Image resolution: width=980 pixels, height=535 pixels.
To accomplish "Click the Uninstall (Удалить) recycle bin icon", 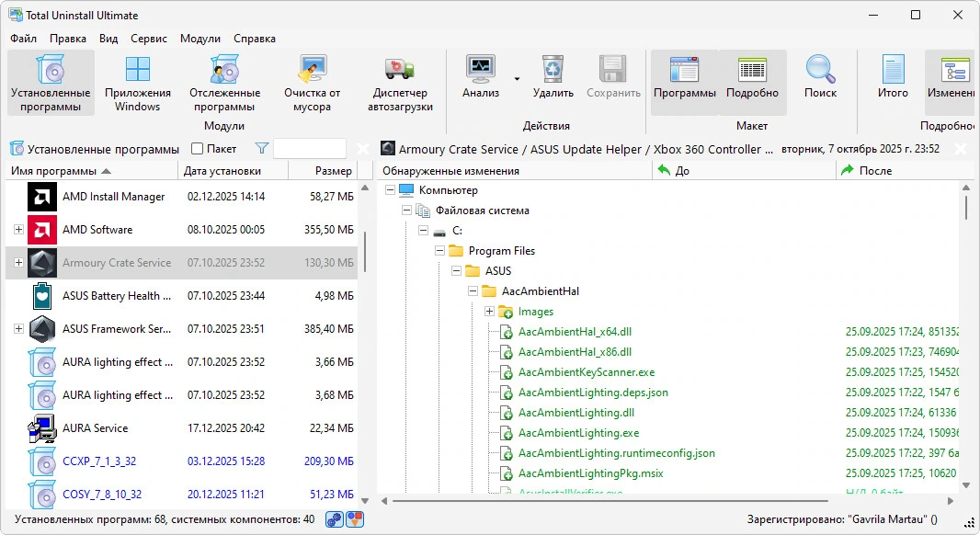I will click(553, 69).
